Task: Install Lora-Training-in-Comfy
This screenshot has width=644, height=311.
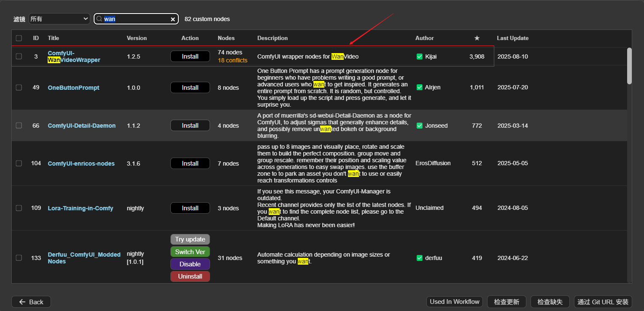Action: [190, 208]
